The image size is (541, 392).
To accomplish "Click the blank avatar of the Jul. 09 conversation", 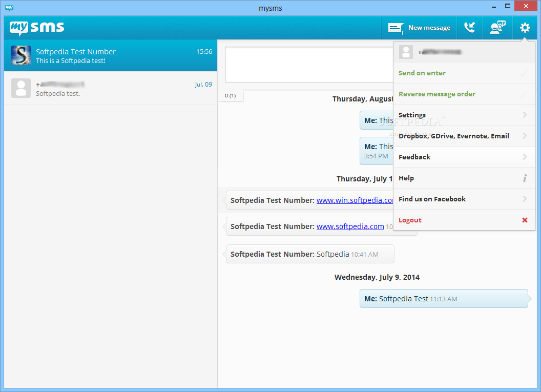I will 20,88.
